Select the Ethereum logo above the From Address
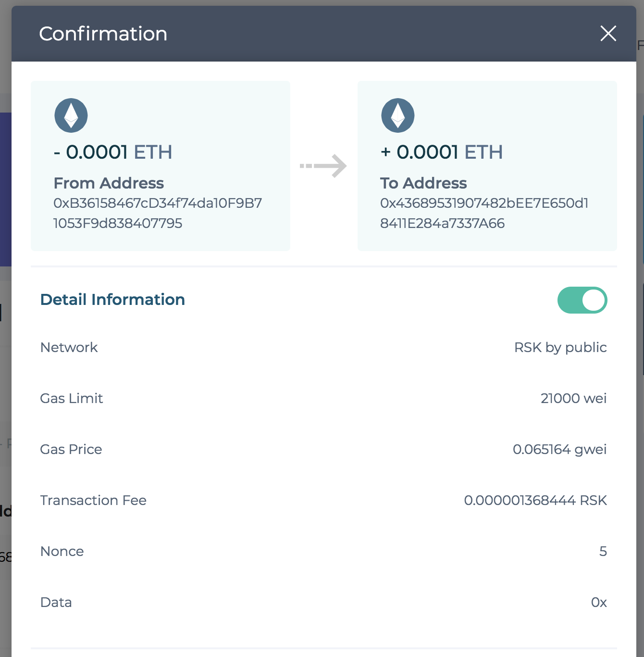Image resolution: width=644 pixels, height=657 pixels. (71, 115)
